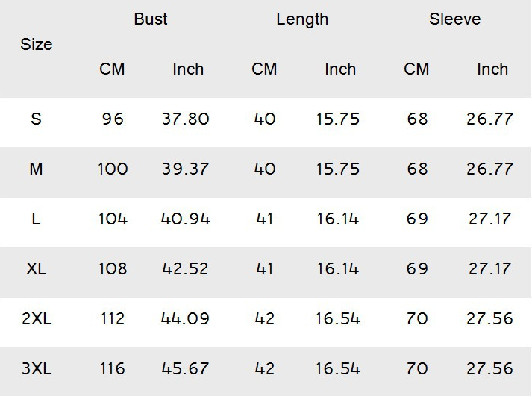Select the Bust column header
The width and height of the screenshot is (532, 396).
coord(151,19)
